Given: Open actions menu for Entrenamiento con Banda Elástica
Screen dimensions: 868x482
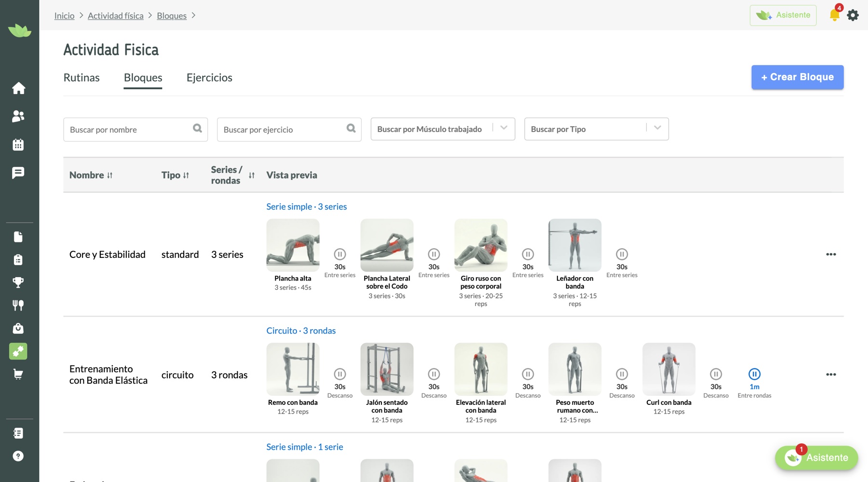Looking at the screenshot, I should pyautogui.click(x=831, y=375).
